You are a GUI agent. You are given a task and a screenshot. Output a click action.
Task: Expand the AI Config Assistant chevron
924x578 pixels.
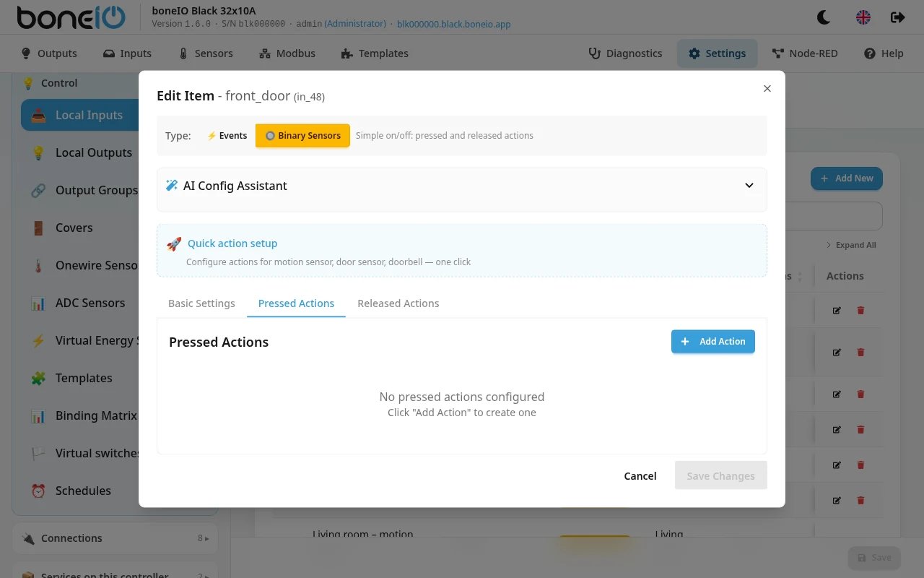[x=749, y=186]
